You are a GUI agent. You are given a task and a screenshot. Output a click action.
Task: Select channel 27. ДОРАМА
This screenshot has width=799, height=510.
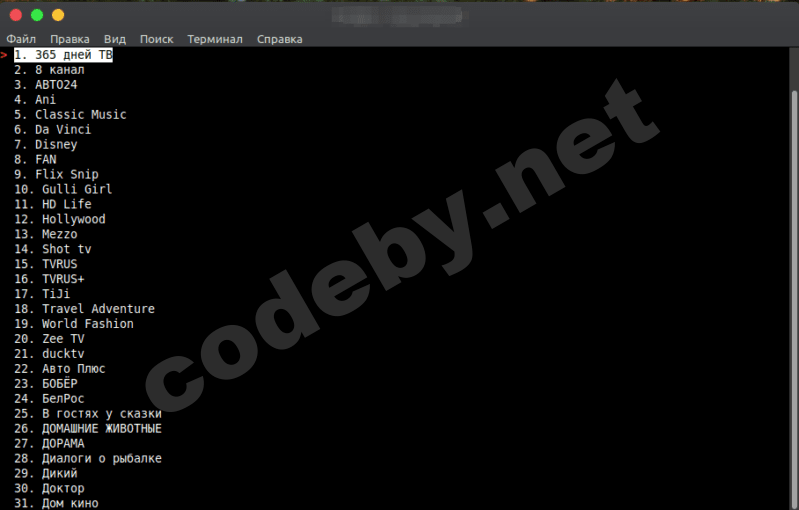[49, 443]
